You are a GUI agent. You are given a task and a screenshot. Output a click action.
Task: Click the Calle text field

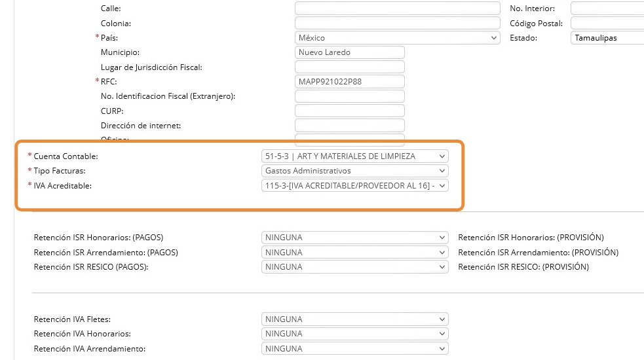pos(398,9)
